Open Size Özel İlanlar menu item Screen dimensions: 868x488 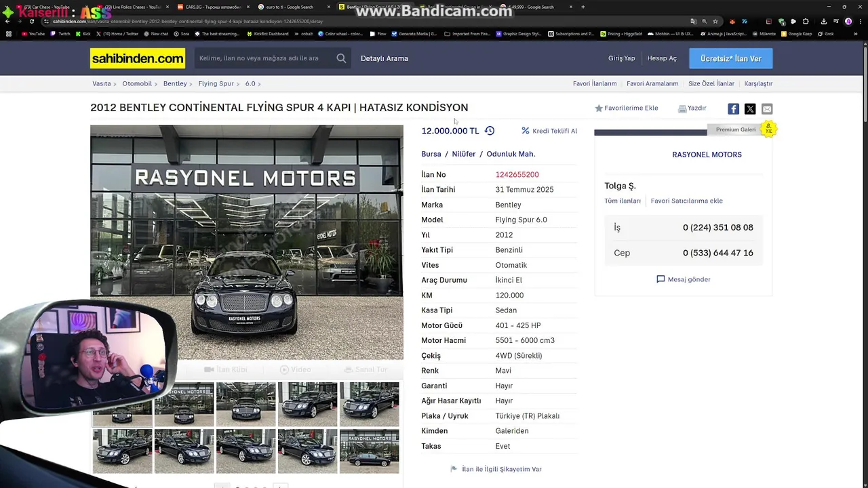[x=711, y=84]
